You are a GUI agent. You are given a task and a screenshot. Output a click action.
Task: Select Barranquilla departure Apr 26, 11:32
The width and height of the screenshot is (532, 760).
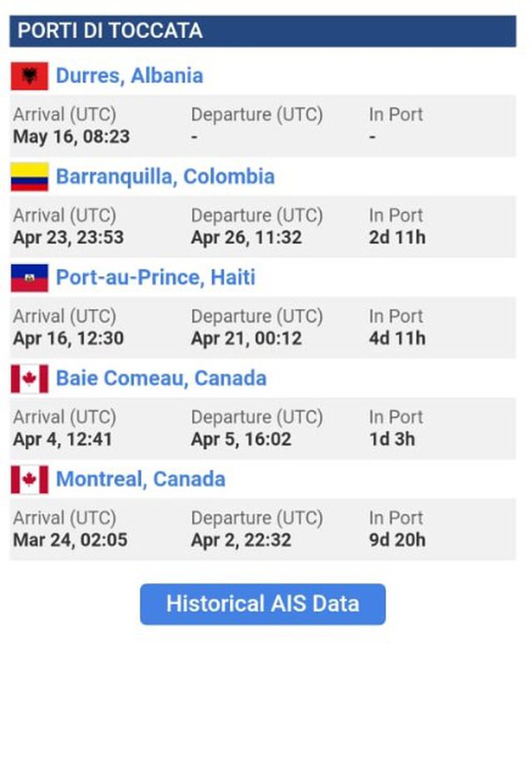coord(247,237)
